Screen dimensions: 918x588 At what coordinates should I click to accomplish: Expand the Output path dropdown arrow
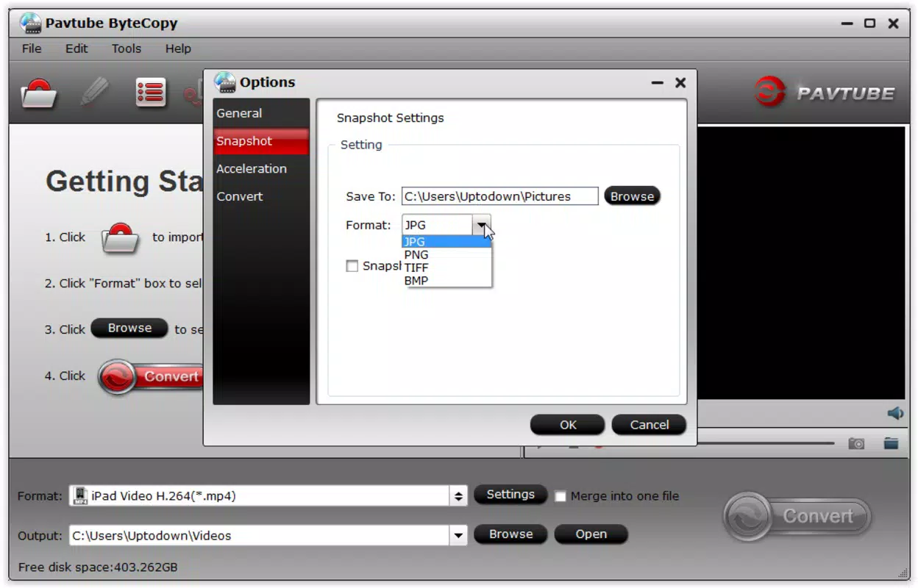coord(458,536)
